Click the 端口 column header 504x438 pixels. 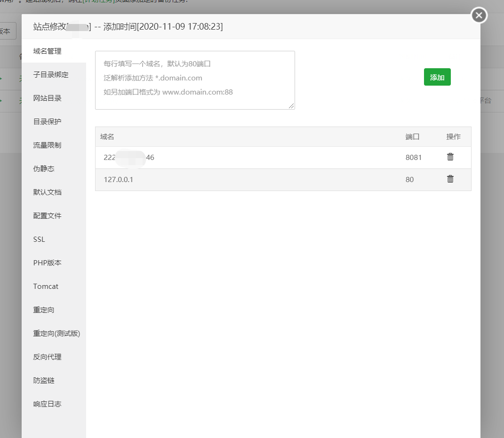click(412, 136)
